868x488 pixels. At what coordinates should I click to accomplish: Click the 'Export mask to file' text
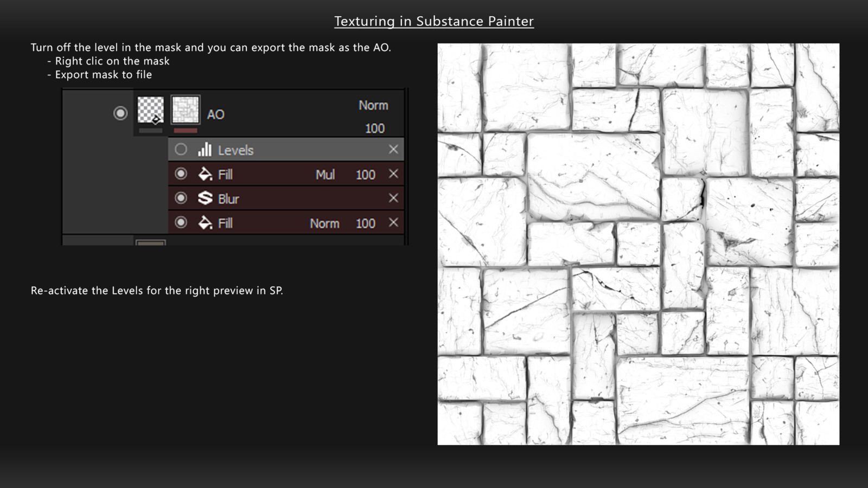click(103, 75)
